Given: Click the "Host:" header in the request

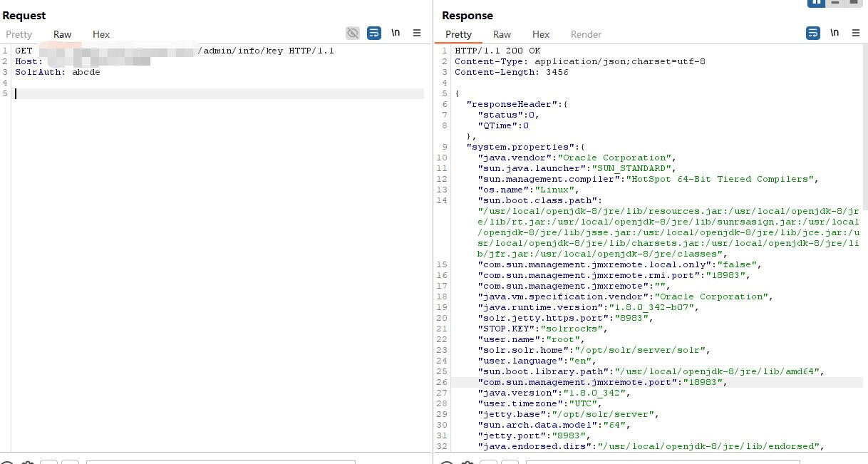Looking at the screenshot, I should click(29, 61).
